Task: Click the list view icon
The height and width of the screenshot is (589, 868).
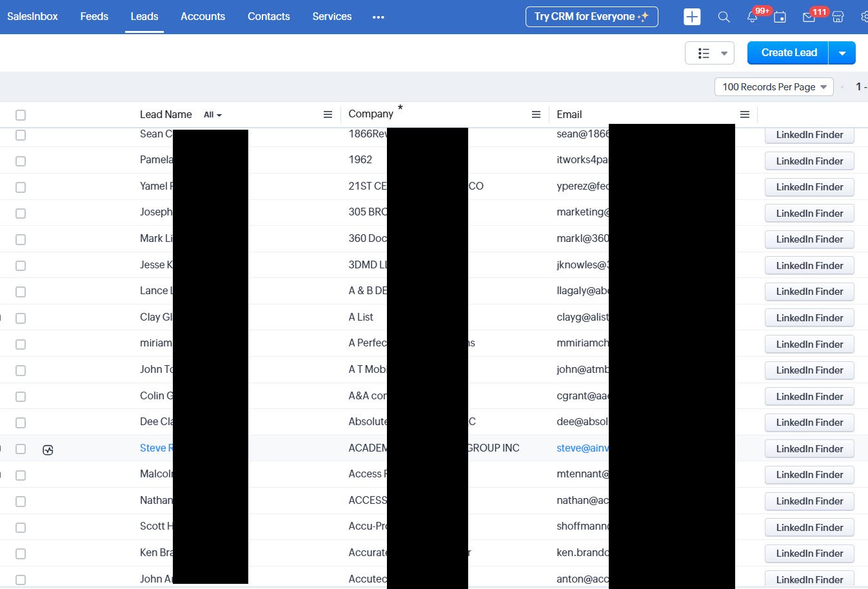Action: 704,54
